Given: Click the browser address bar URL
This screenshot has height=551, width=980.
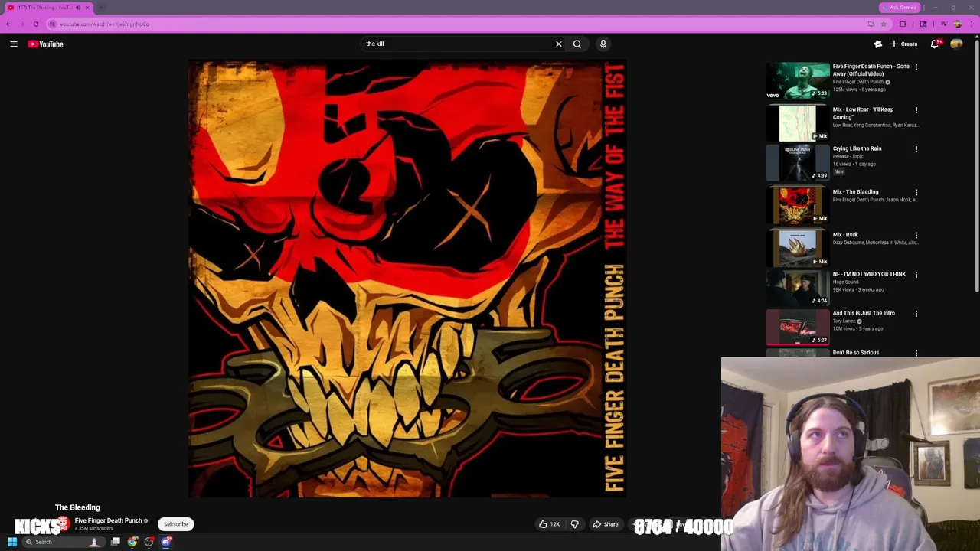Looking at the screenshot, I should [x=104, y=24].
